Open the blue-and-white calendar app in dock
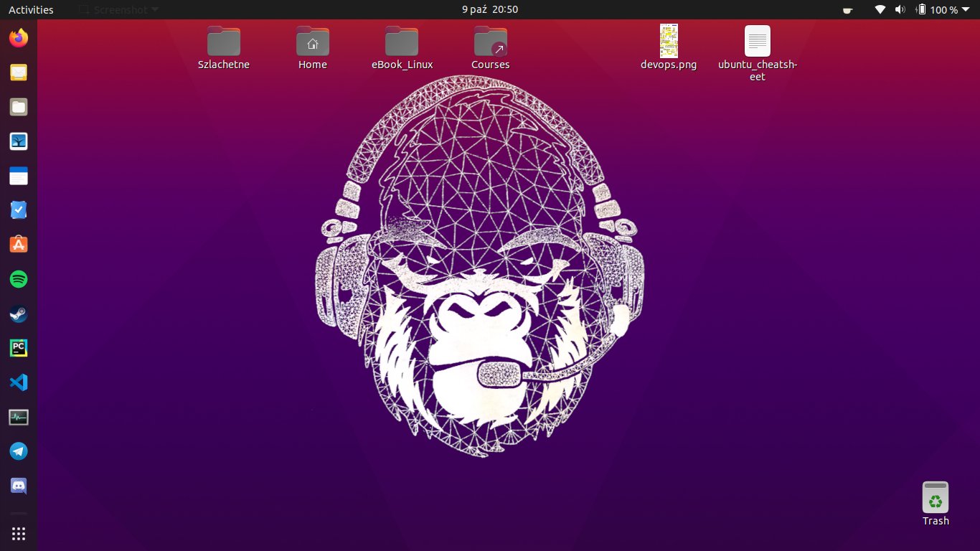The image size is (980, 551). pyautogui.click(x=19, y=176)
